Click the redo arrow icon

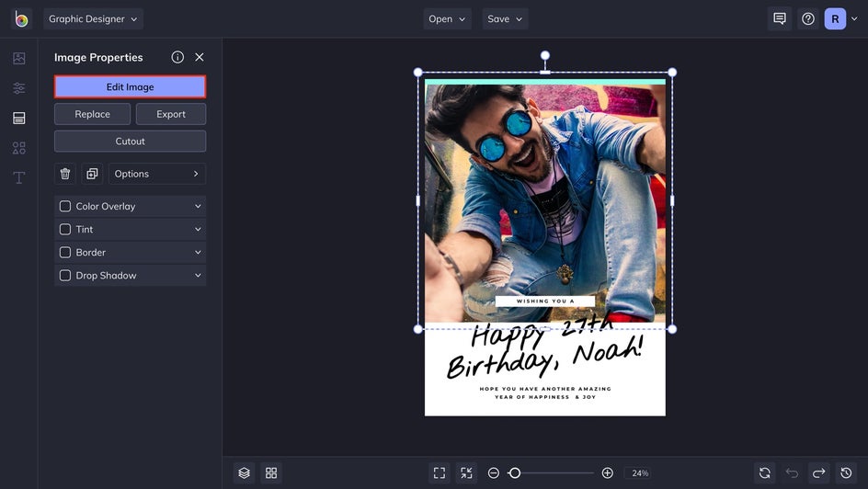point(818,472)
